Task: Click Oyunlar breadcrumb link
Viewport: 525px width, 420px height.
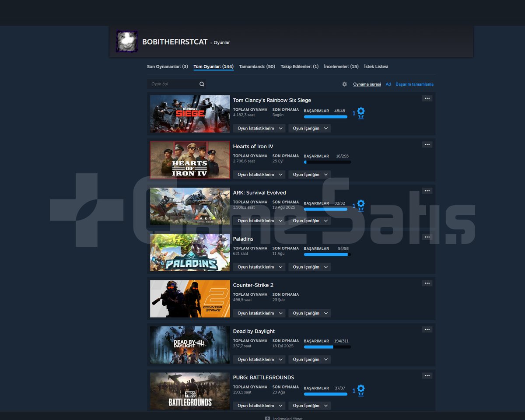Action: pos(221,42)
